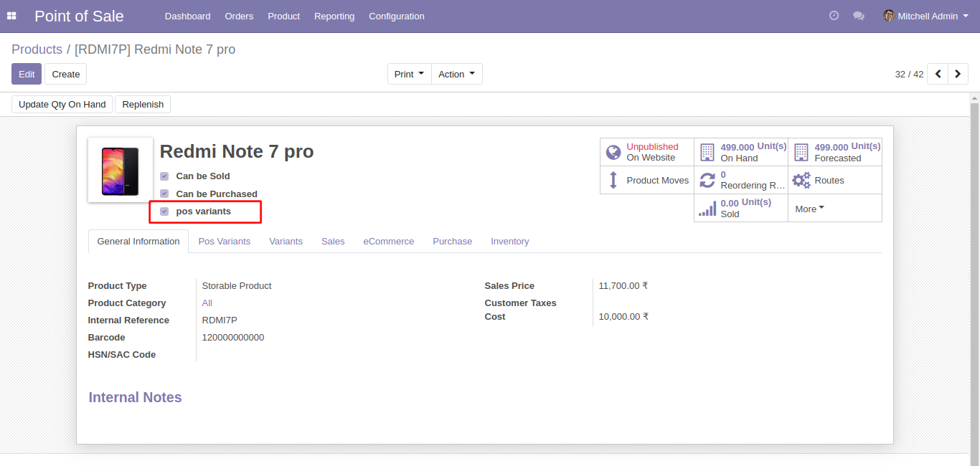Open the Action dropdown
This screenshot has width=980, height=466.
click(457, 74)
